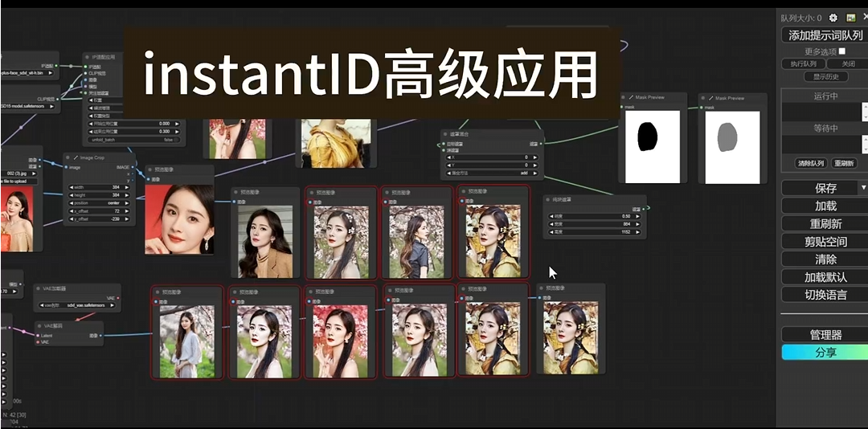Collapse Mask Preview node showing grey mask

[703, 98]
